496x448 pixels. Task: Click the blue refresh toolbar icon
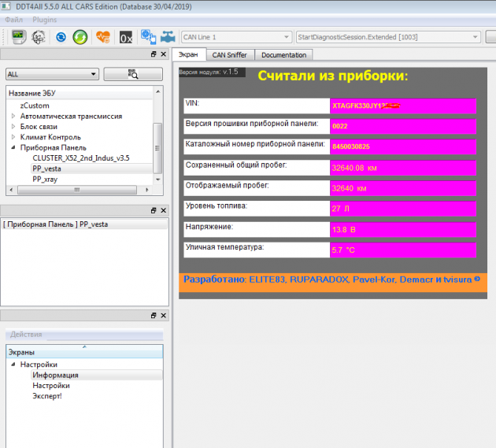61,37
